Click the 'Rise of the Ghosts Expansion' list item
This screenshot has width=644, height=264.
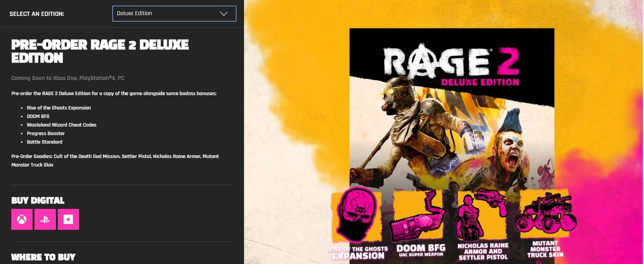coord(58,108)
